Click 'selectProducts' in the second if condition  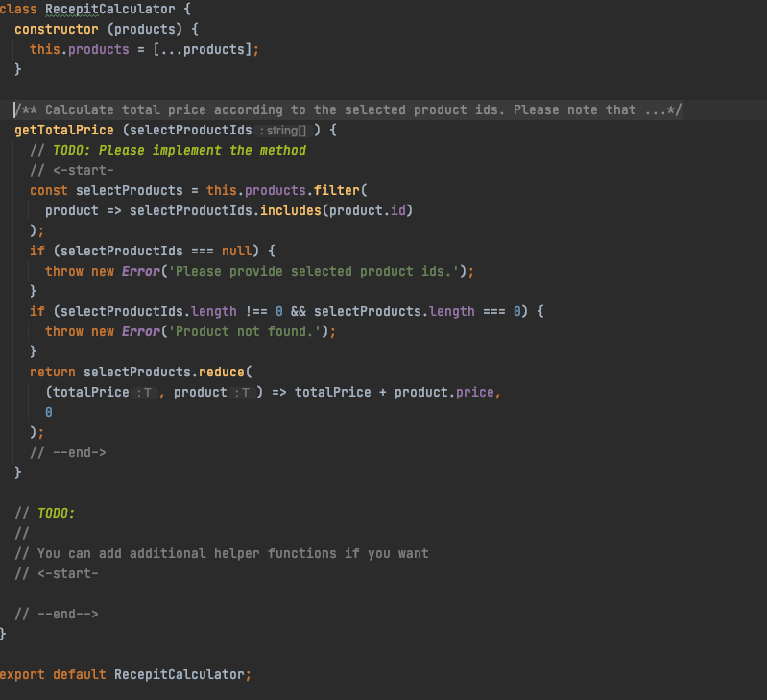[x=368, y=312]
